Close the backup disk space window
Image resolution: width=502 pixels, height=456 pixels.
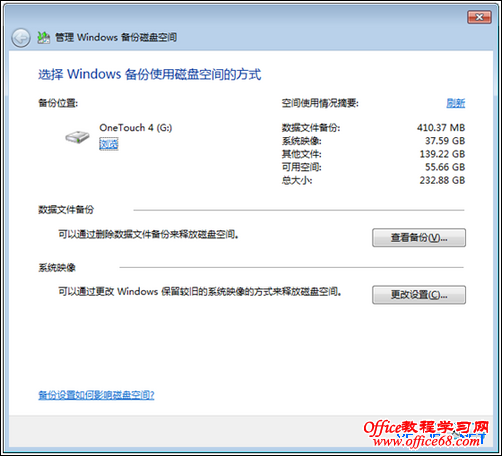click(479, 17)
